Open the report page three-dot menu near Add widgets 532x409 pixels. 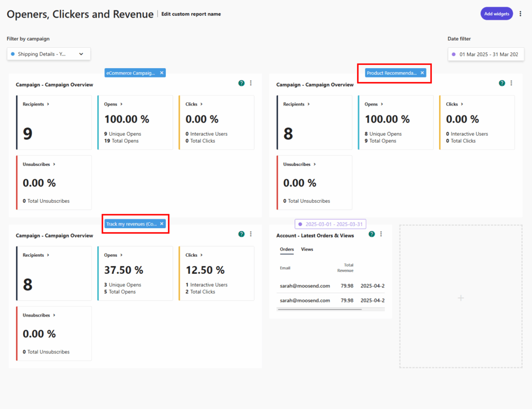[521, 14]
